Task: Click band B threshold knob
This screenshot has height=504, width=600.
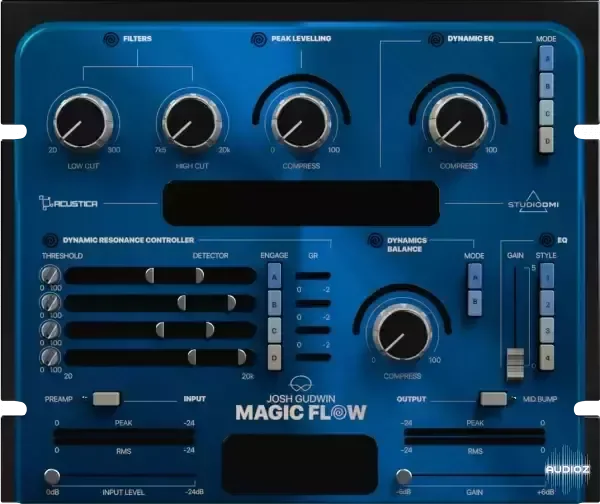Action: point(51,303)
